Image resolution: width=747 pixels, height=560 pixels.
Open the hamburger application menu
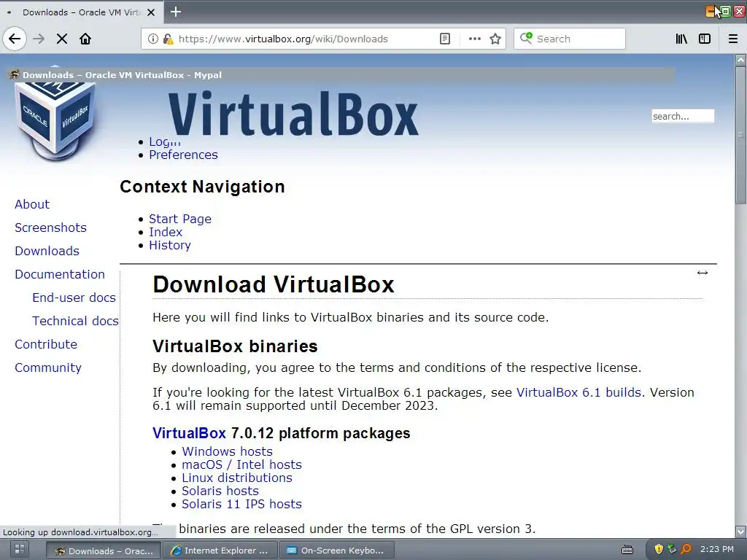coord(733,39)
